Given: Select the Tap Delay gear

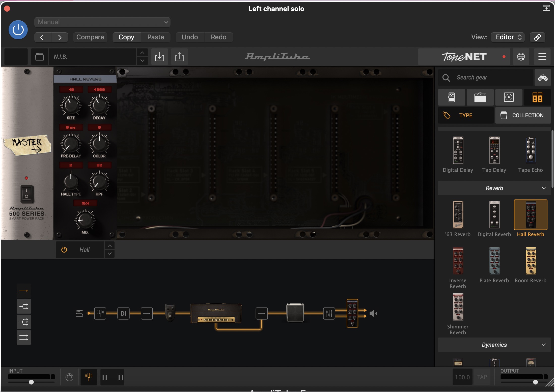Looking at the screenshot, I should (494, 155).
